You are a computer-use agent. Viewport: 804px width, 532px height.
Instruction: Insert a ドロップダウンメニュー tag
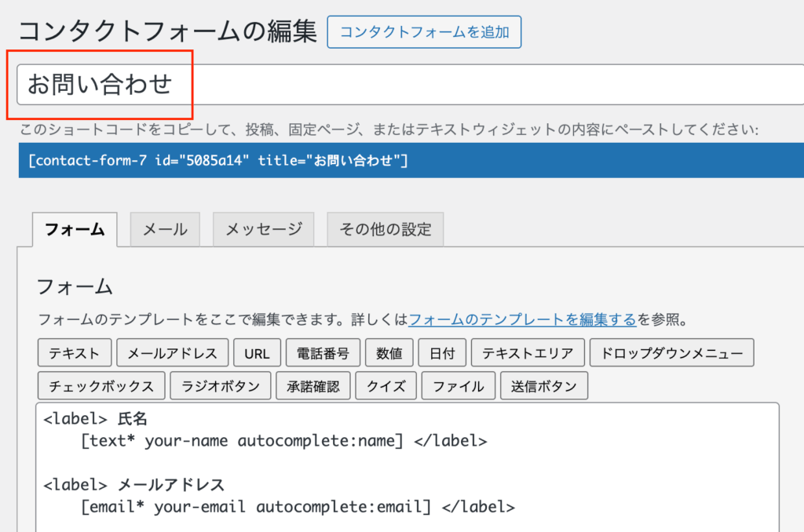671,353
